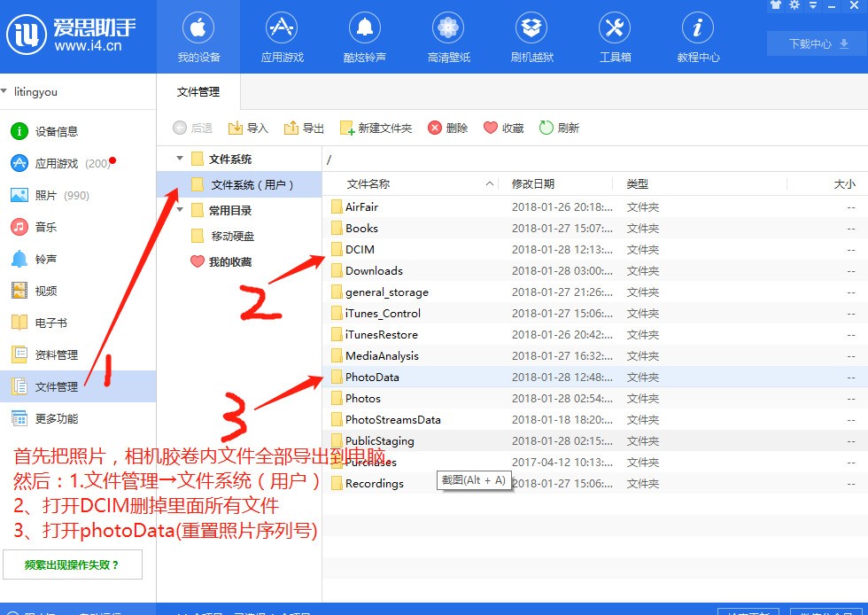Image resolution: width=868 pixels, height=615 pixels.
Task: Select 移动硬盘 tree item
Action: pyautogui.click(x=239, y=236)
